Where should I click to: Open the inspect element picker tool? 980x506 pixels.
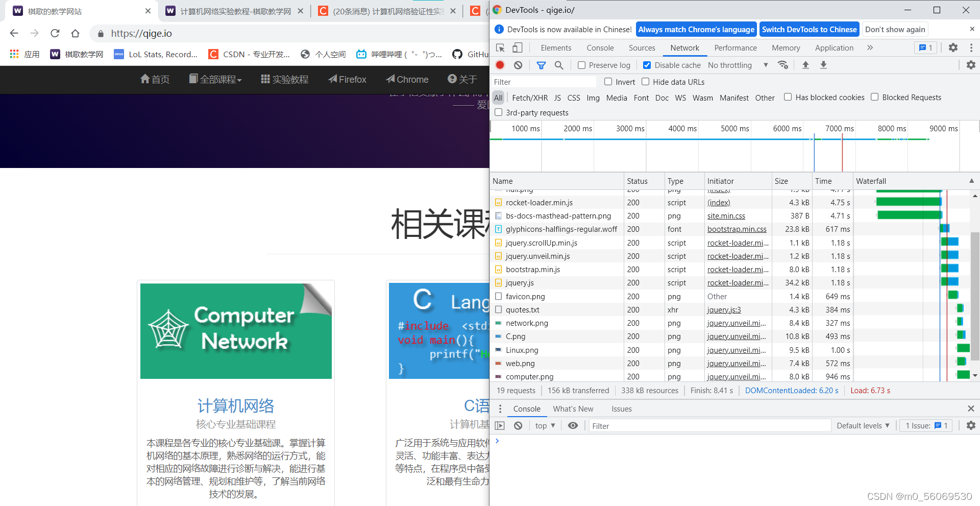point(500,47)
